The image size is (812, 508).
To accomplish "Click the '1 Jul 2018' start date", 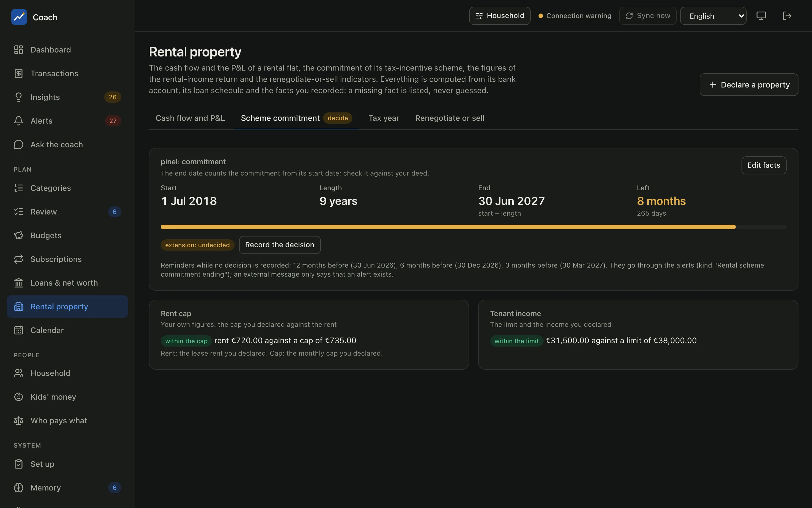I will pyautogui.click(x=189, y=201).
